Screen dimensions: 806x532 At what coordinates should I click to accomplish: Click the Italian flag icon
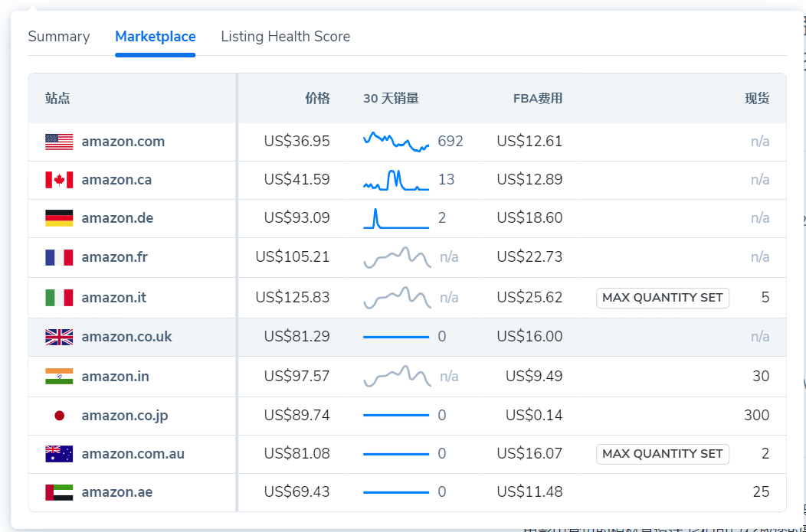[59, 298]
